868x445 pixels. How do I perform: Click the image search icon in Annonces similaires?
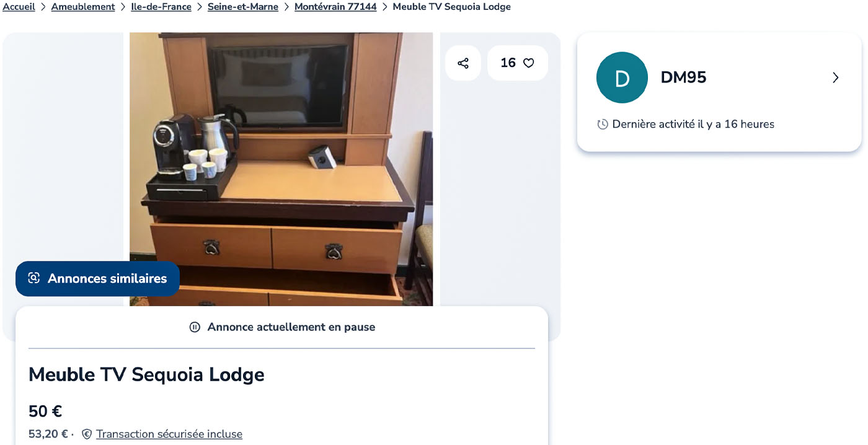[x=34, y=278]
